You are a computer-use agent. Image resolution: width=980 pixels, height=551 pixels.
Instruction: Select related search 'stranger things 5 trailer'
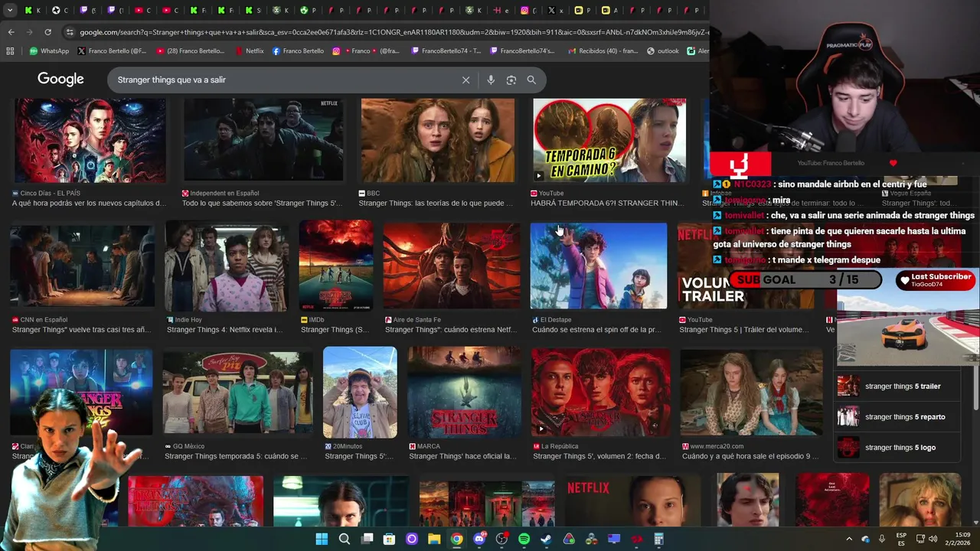(x=897, y=386)
